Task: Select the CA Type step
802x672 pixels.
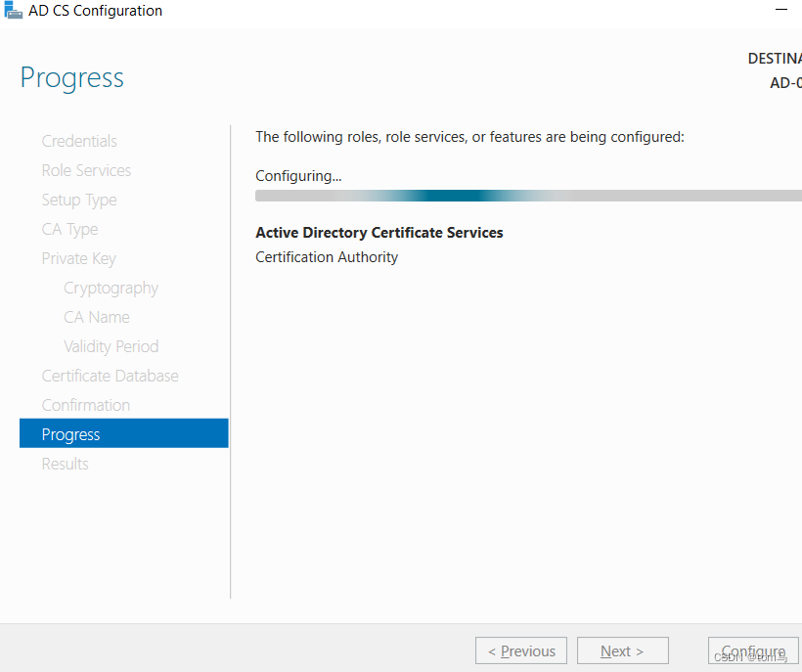Action: (70, 229)
